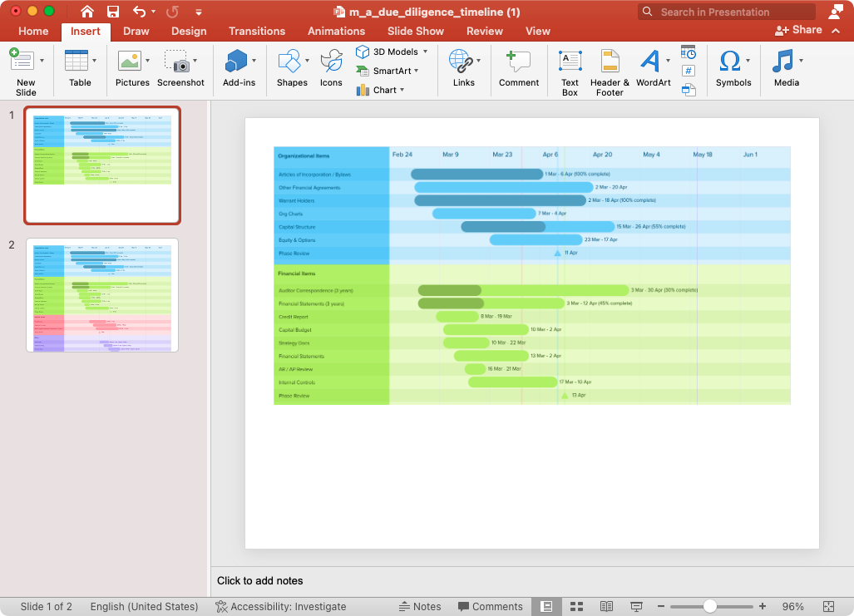Screen dimensions: 854x616
Task: Select slide 1 thumbnail
Action: click(102, 165)
